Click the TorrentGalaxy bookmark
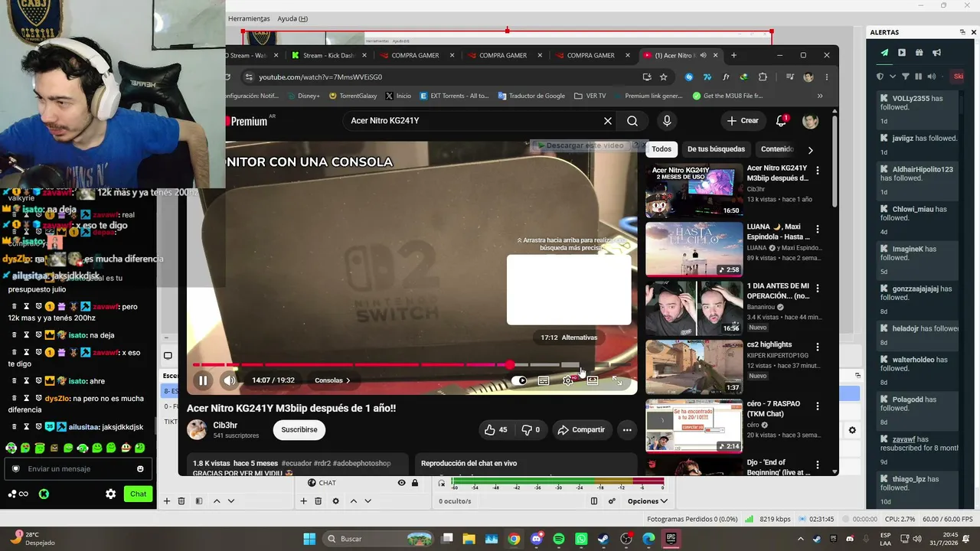This screenshot has width=980, height=551. pos(353,96)
